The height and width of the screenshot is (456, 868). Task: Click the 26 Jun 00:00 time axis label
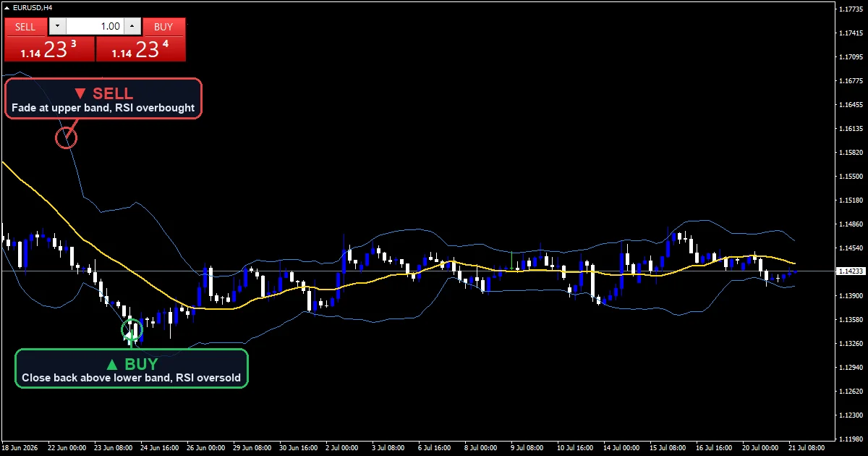tap(206, 448)
